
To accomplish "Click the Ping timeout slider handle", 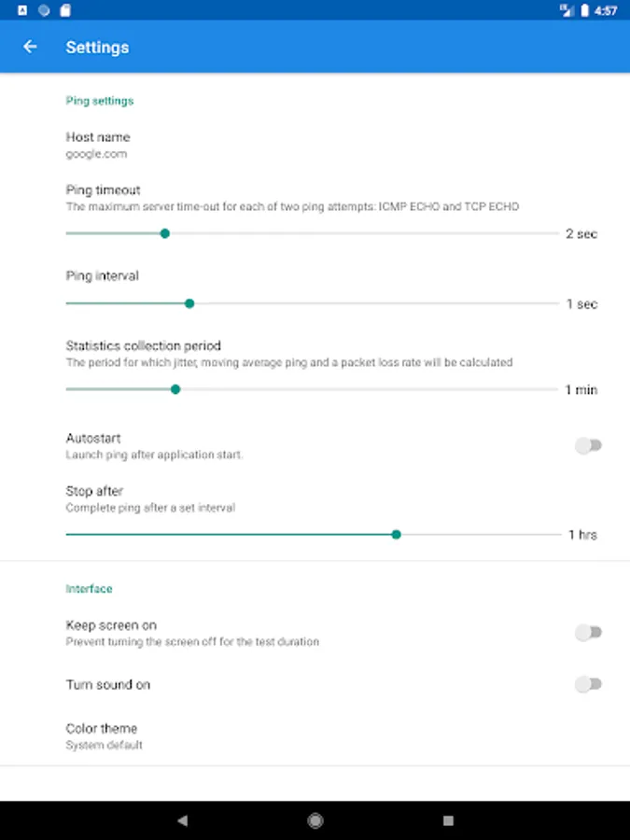I will pos(165,233).
